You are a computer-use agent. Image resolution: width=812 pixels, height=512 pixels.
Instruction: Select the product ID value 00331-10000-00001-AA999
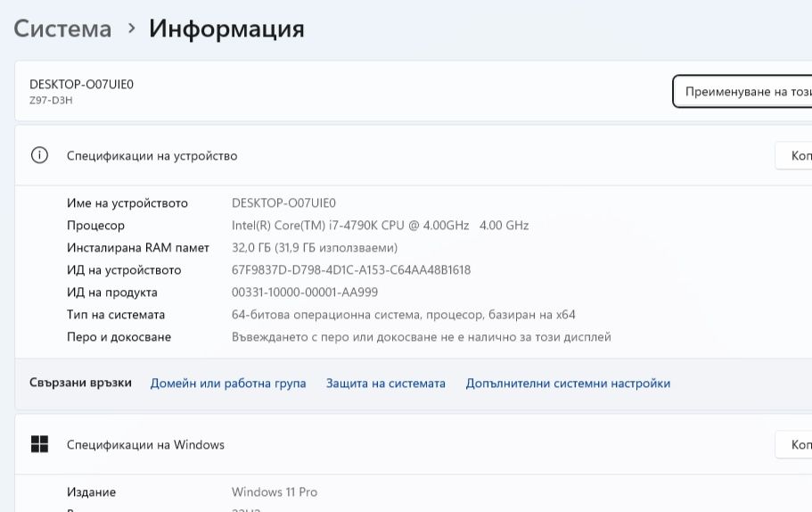tap(305, 293)
